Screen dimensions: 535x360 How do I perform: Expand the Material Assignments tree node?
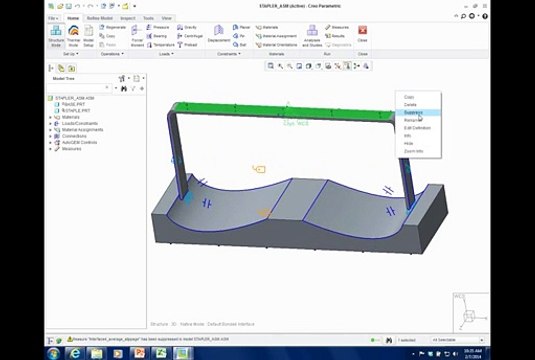[x=50, y=130]
